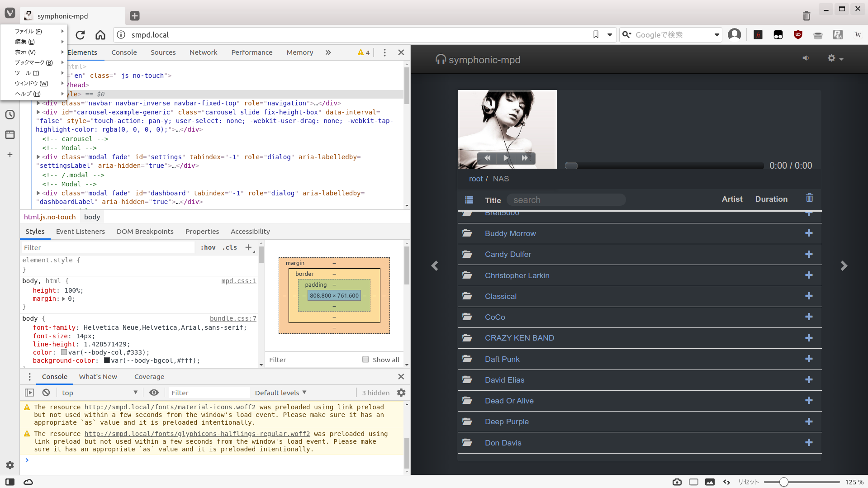Open uBlock Origin extension icon
Viewport: 868px width, 488px height.
(x=798, y=35)
